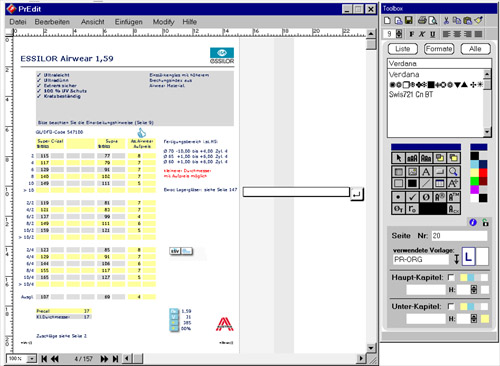Click the Liste button
Screen dimensions: 500x366
click(403, 49)
